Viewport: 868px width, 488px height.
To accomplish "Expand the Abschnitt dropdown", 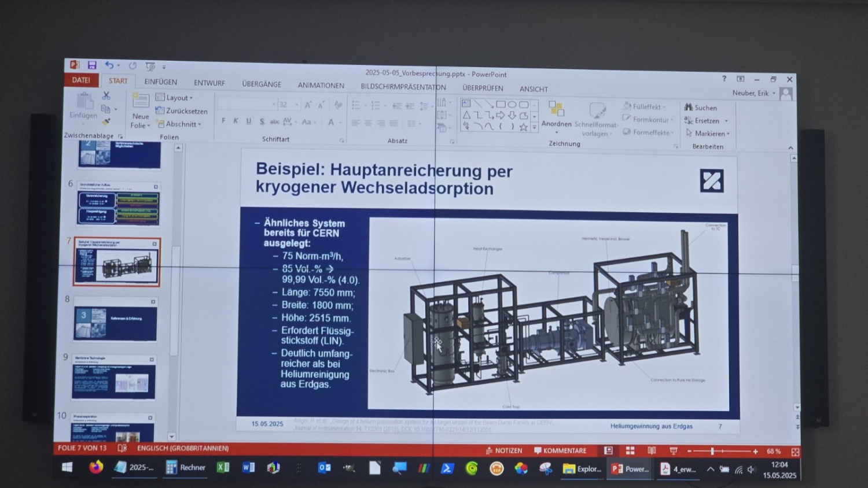I will [179, 124].
